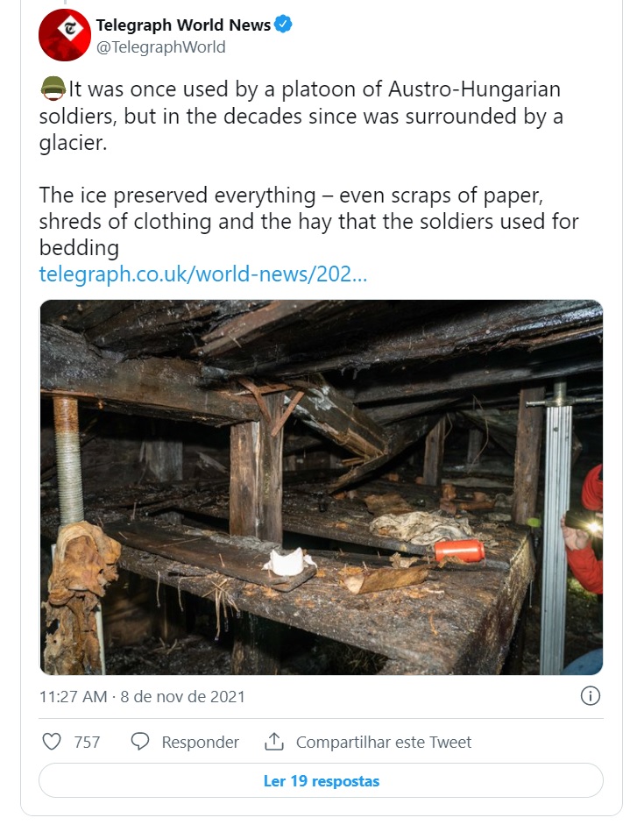The width and height of the screenshot is (644, 832).
Task: Click the Austro-Hungarian soldiers tweet paragraph
Action: coord(301,116)
